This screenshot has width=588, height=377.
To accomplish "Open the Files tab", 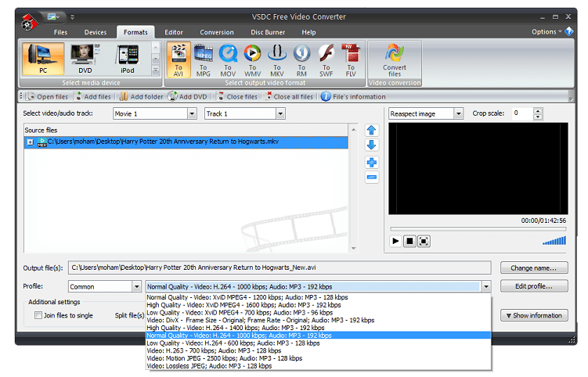I will point(60,32).
